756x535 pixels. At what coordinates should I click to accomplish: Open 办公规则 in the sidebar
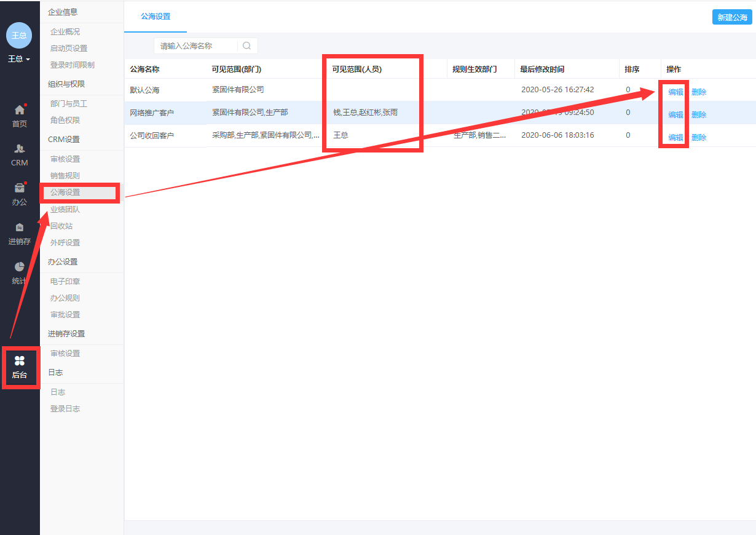point(65,298)
